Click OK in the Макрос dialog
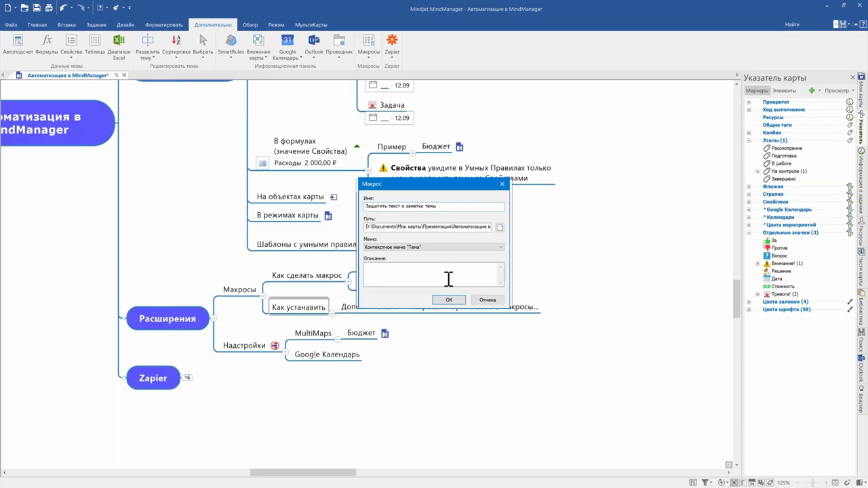This screenshot has height=488, width=868. (449, 300)
